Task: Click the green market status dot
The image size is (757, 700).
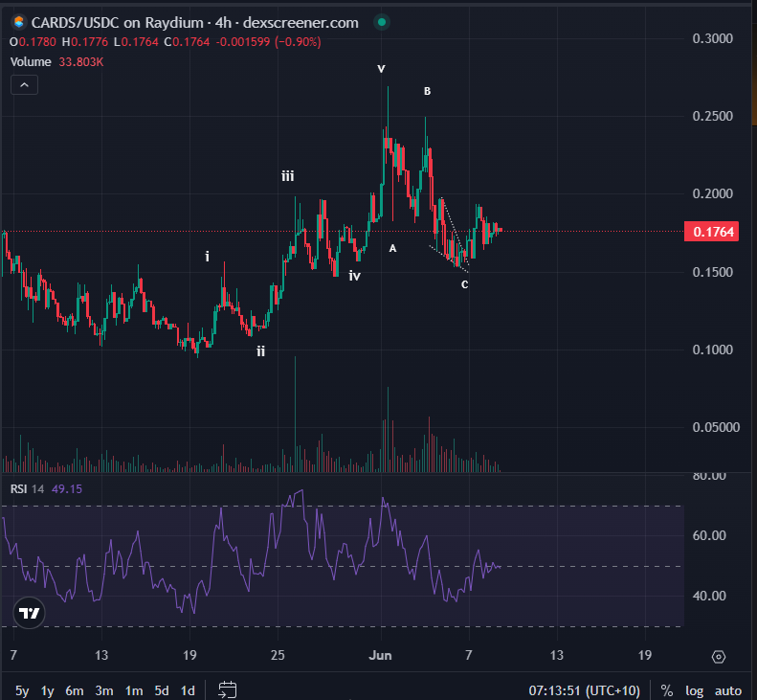Action: click(382, 22)
